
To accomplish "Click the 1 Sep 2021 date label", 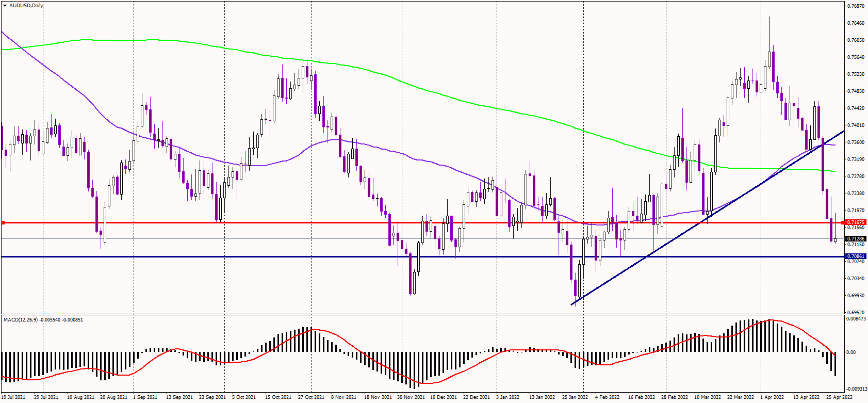I will tap(145, 397).
